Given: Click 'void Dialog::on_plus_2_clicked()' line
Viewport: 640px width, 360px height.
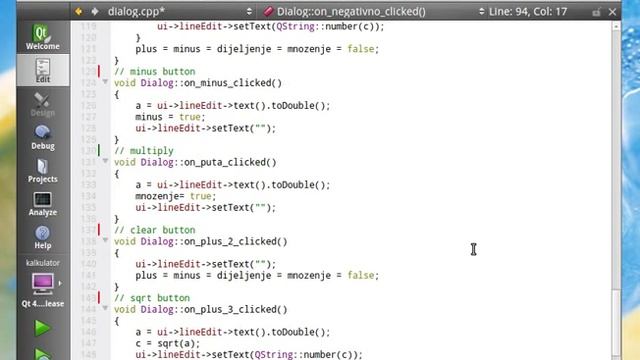Looking at the screenshot, I should point(200,241).
